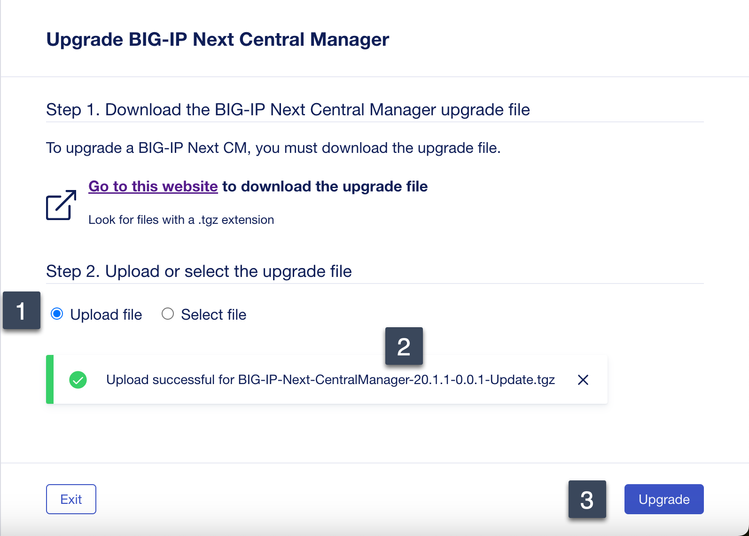Click the 'to download the upgrade file' text

[325, 186]
